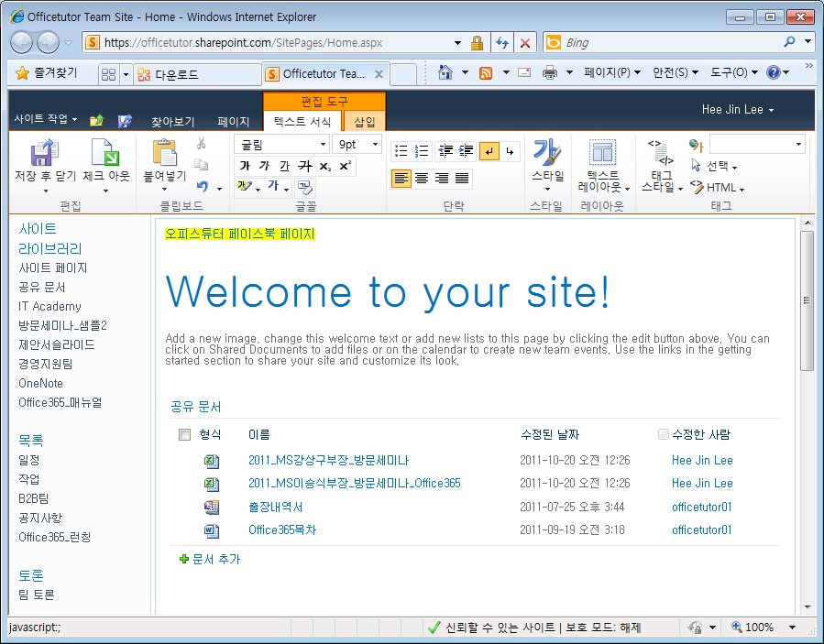Check the select-all checkbox beside 형식

point(184,434)
